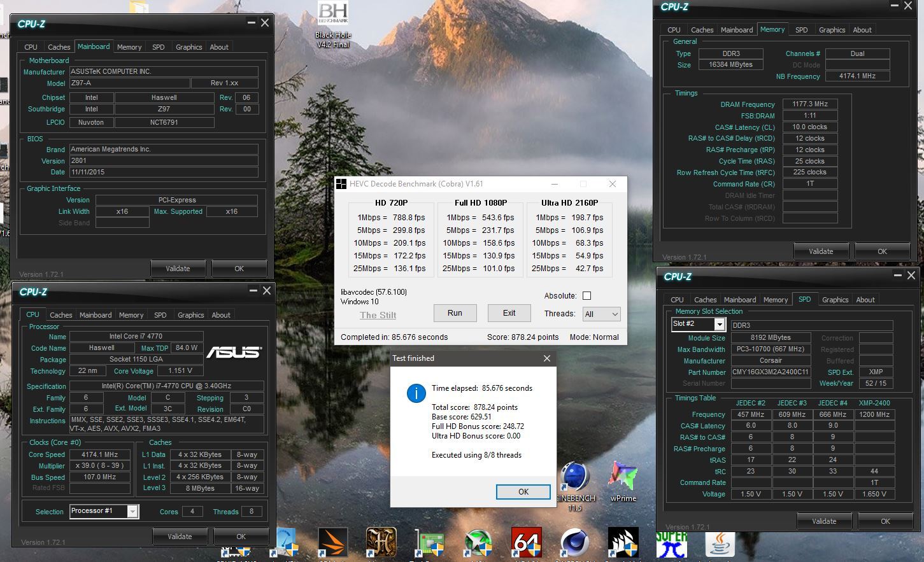Click the XMP-2400 frequency cell 1200 MHz
This screenshot has width=924, height=562.
[x=874, y=414]
